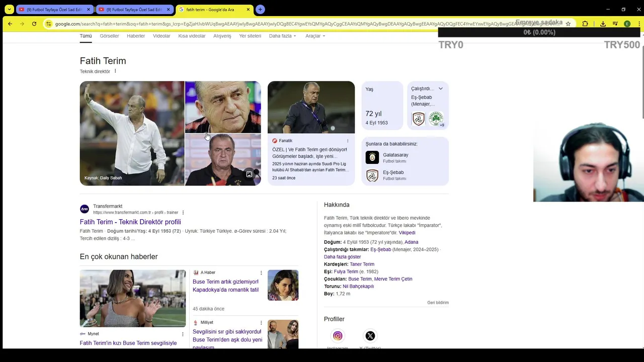Open Galatasaray Futbol takımı suggestion
The height and width of the screenshot is (362, 644).
click(405, 157)
